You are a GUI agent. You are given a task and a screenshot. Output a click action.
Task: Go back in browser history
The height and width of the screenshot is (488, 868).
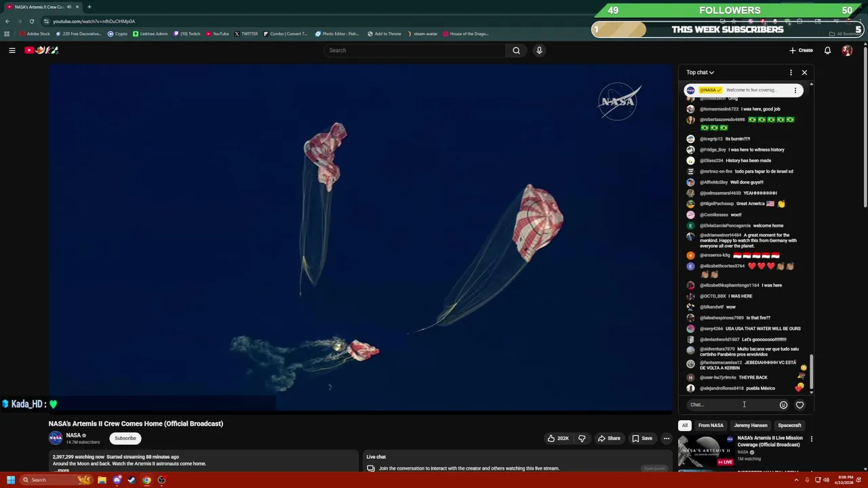tap(7, 21)
